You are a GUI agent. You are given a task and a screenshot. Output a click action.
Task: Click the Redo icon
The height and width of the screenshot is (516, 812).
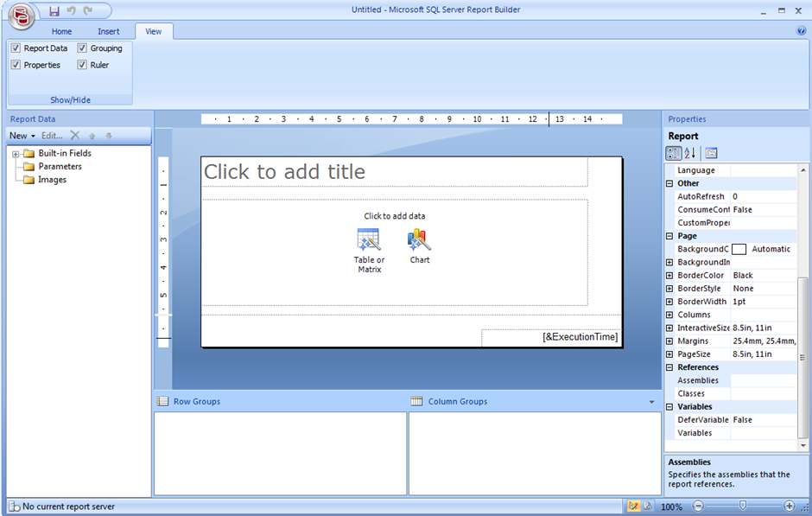87,10
